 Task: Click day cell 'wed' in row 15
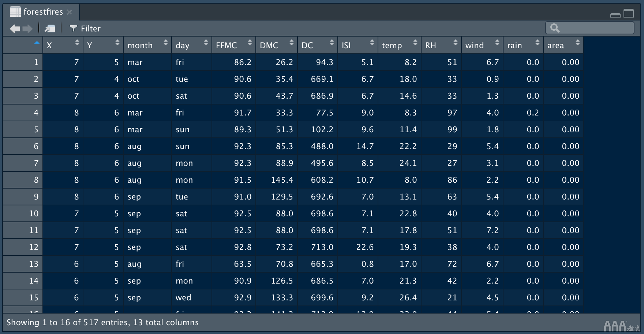point(183,298)
